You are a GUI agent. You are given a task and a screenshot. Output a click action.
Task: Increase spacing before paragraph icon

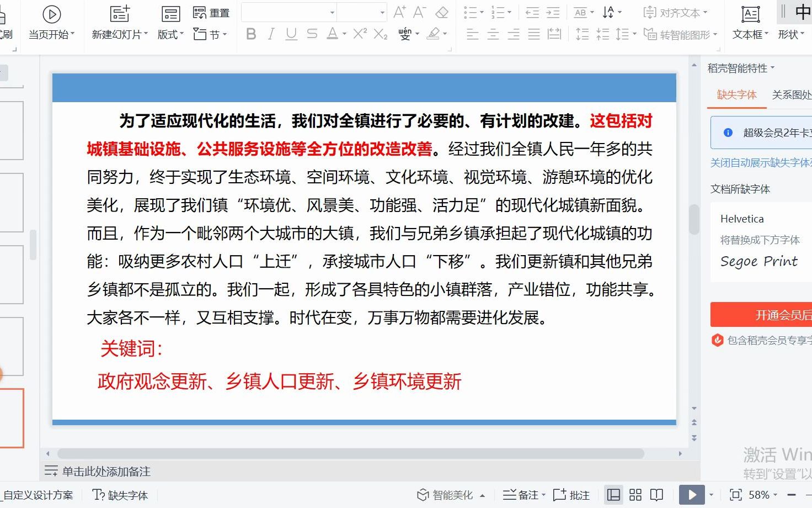(583, 34)
